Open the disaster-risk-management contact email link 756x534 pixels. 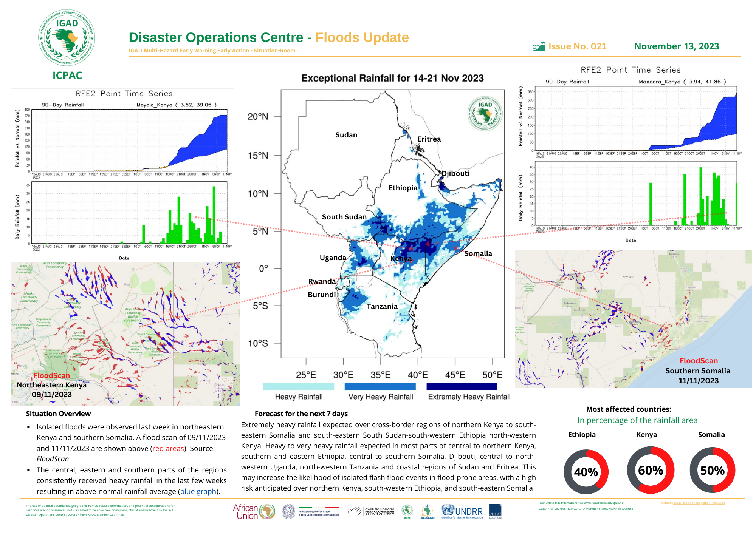click(699, 503)
